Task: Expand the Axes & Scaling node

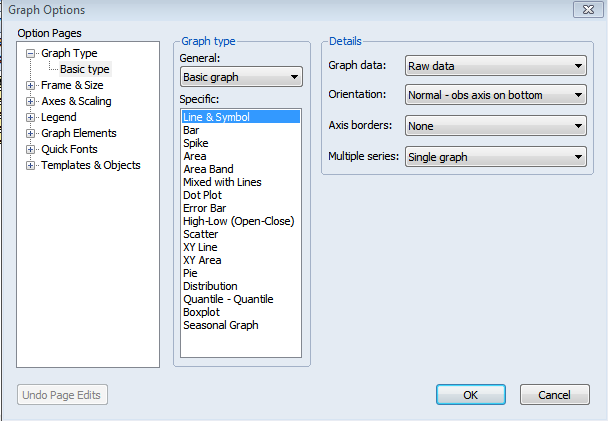Action: point(31,102)
